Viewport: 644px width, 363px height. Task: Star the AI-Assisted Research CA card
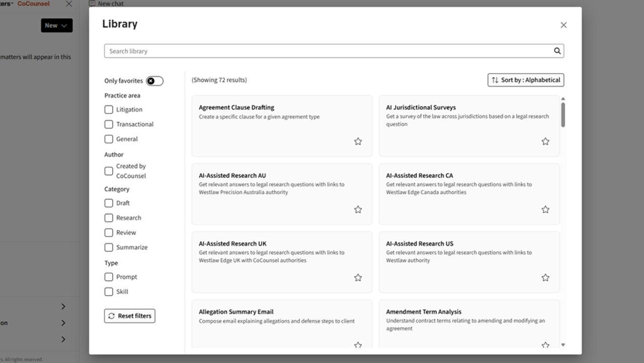point(545,210)
